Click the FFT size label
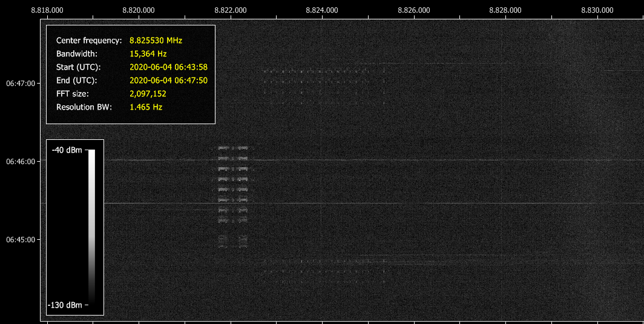Image resolution: width=644 pixels, height=324 pixels. pyautogui.click(x=72, y=94)
